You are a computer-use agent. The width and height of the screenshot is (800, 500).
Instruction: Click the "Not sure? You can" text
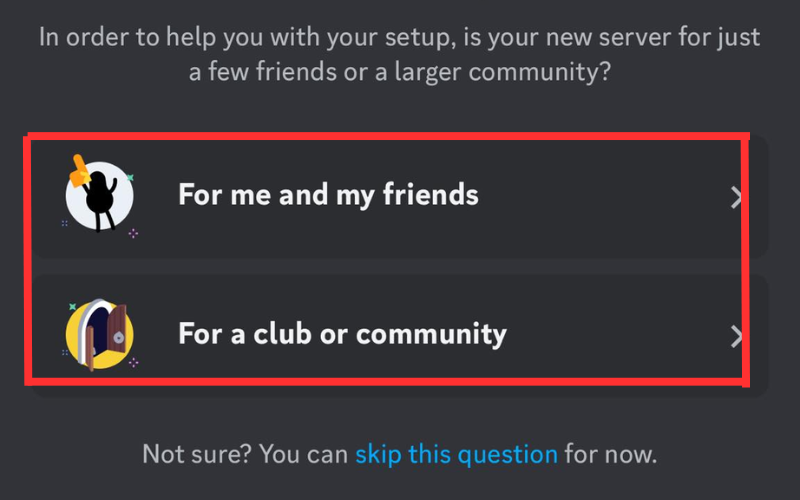(x=246, y=454)
